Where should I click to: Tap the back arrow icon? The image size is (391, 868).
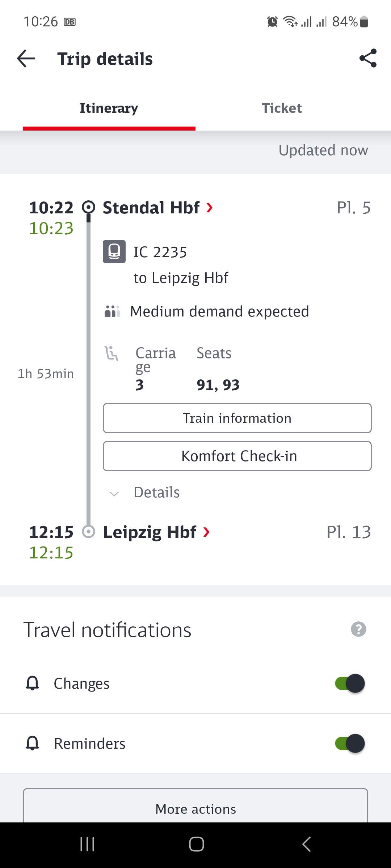[26, 59]
